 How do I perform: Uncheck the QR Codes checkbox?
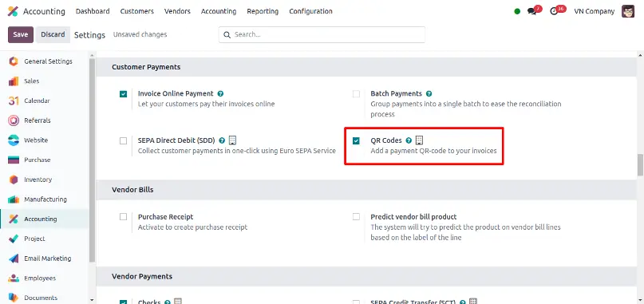356,141
